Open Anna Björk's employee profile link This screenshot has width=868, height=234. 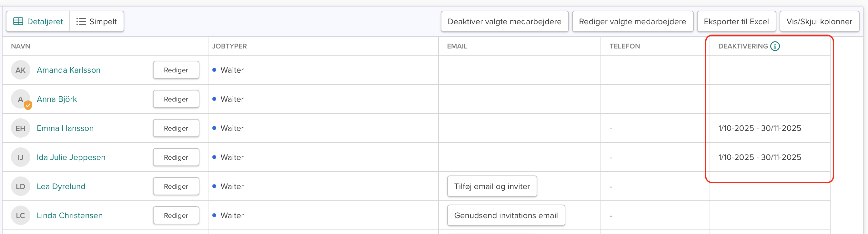[57, 99]
